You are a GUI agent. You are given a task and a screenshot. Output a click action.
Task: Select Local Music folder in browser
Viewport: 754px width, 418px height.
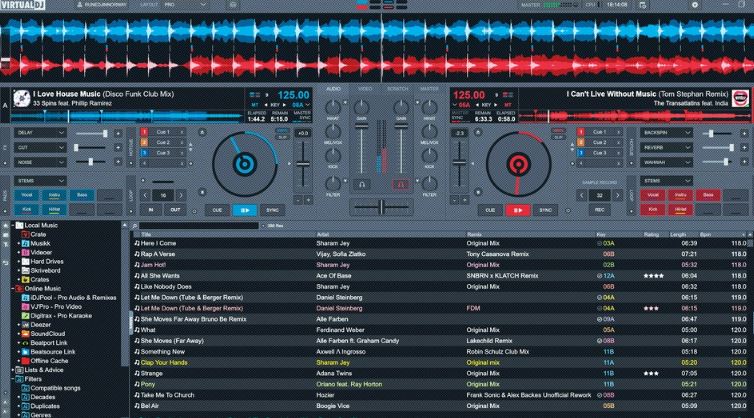[41, 225]
